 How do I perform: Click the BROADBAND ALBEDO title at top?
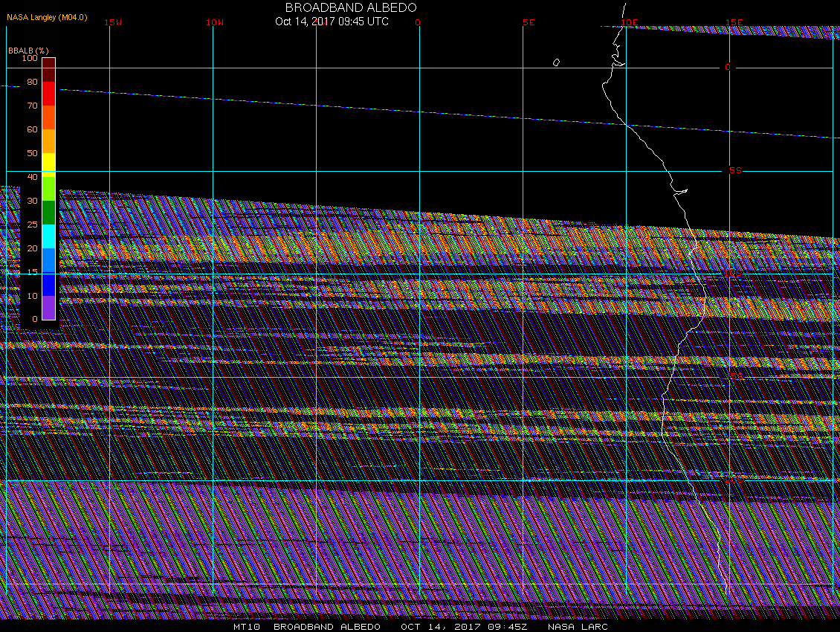click(x=351, y=7)
